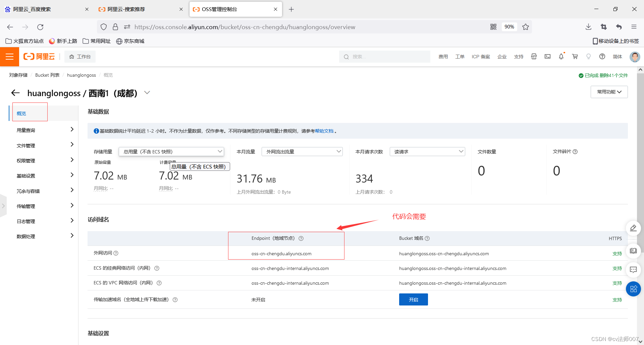
Task: Switch to 阿里云-搜索推荐 browser tab
Action: (141, 9)
